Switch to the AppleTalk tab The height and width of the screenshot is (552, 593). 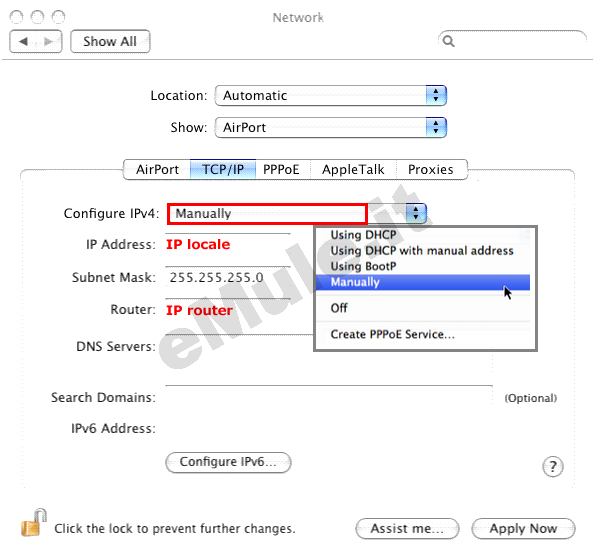[353, 169]
